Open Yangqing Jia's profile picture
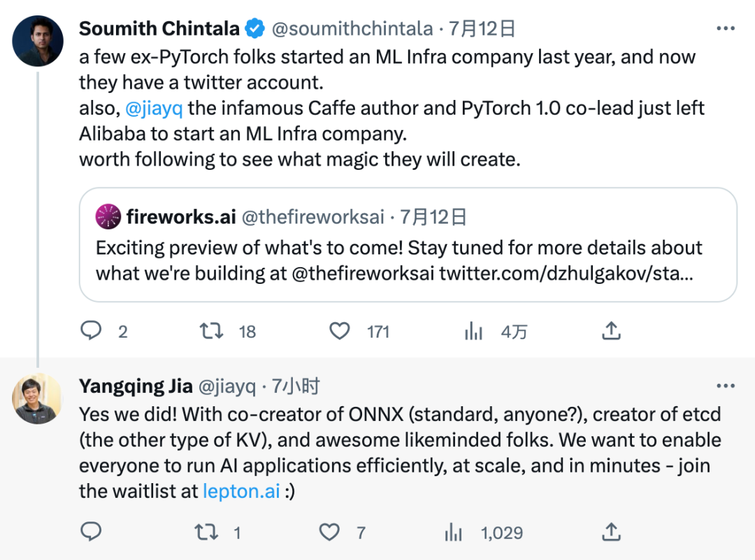755x560 pixels. pos(38,398)
